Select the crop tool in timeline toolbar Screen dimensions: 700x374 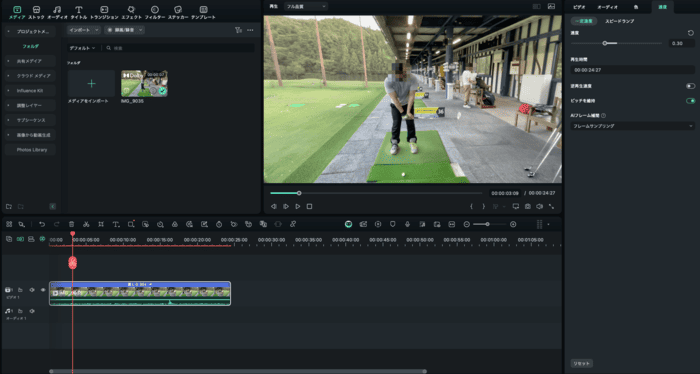tap(101, 224)
